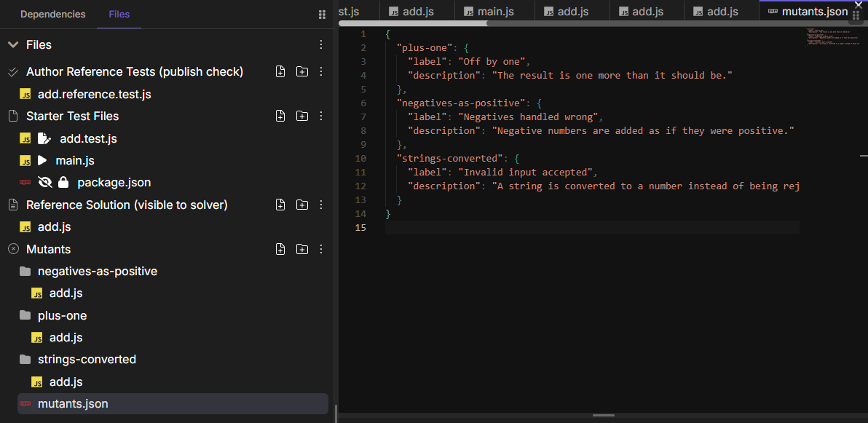Click the Author Reference Tests section label

point(135,72)
